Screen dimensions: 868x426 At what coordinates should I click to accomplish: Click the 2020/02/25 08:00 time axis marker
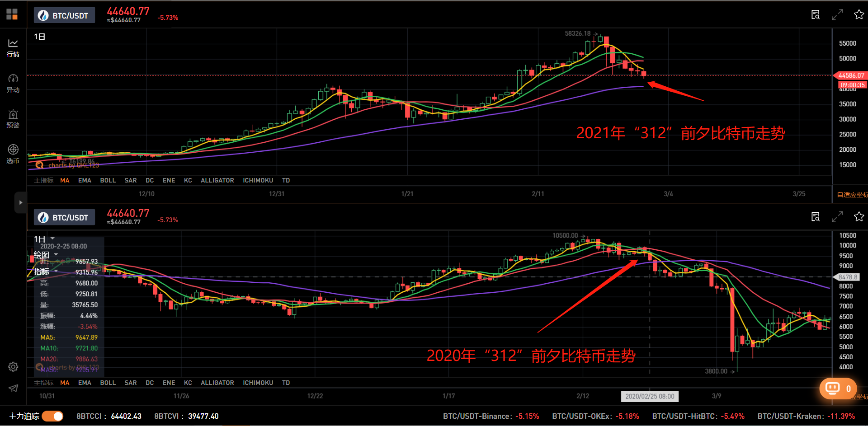(x=649, y=396)
